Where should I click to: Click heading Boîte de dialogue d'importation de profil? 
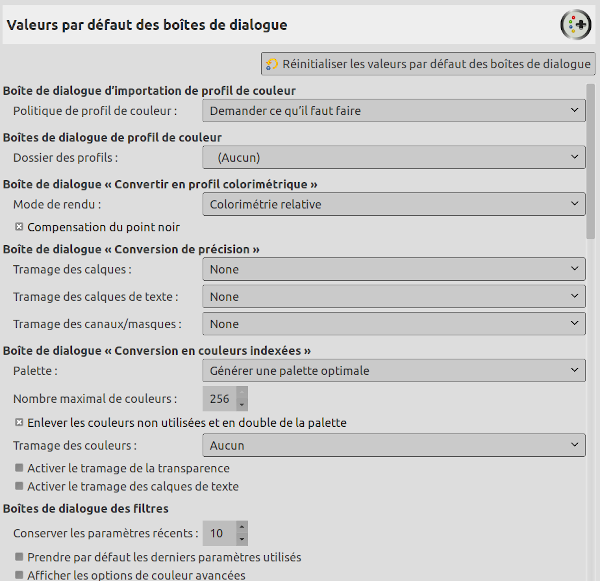(x=149, y=91)
